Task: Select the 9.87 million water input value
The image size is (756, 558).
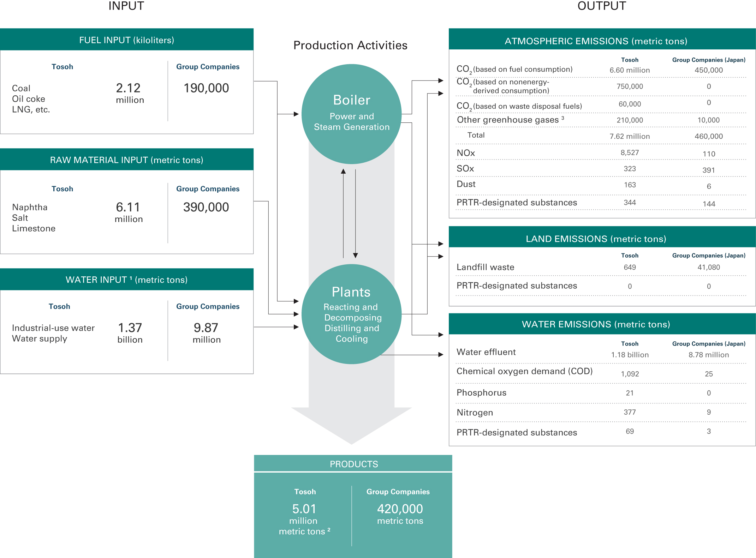Action: click(x=207, y=332)
